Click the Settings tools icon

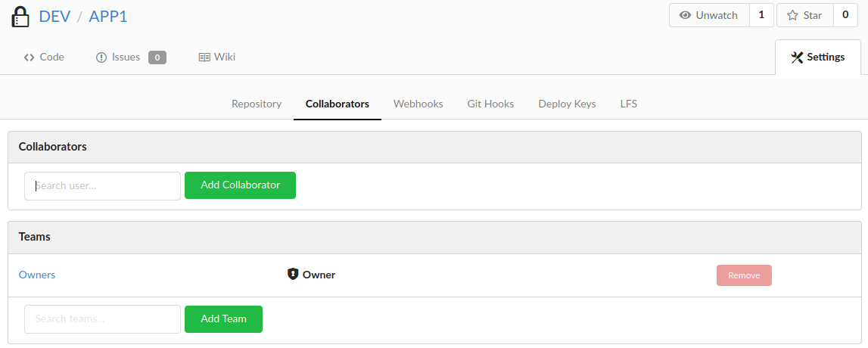(797, 57)
